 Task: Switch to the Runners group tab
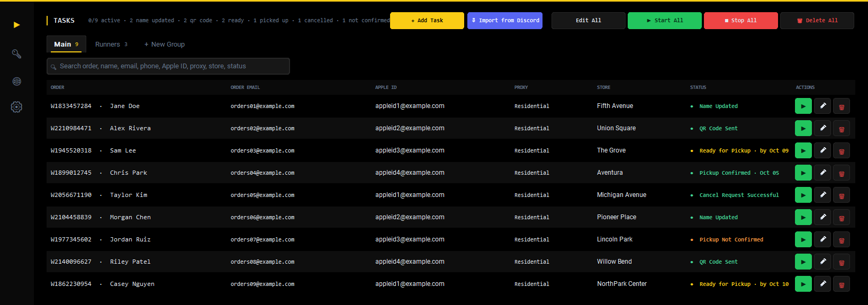pyautogui.click(x=111, y=44)
